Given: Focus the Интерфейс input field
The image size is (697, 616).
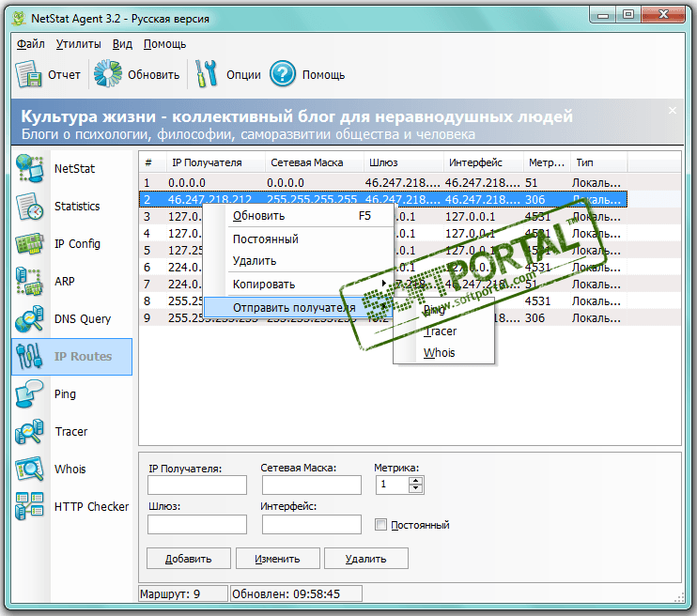Looking at the screenshot, I should tap(312, 524).
